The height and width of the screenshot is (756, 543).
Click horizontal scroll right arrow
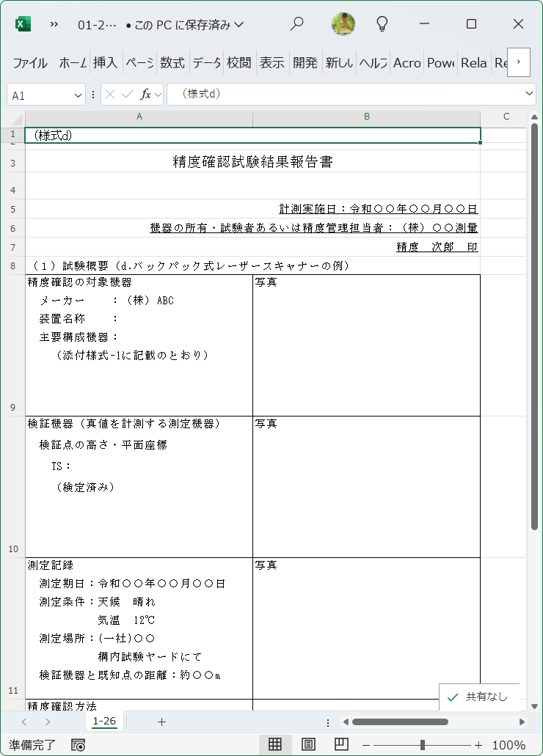click(x=522, y=722)
